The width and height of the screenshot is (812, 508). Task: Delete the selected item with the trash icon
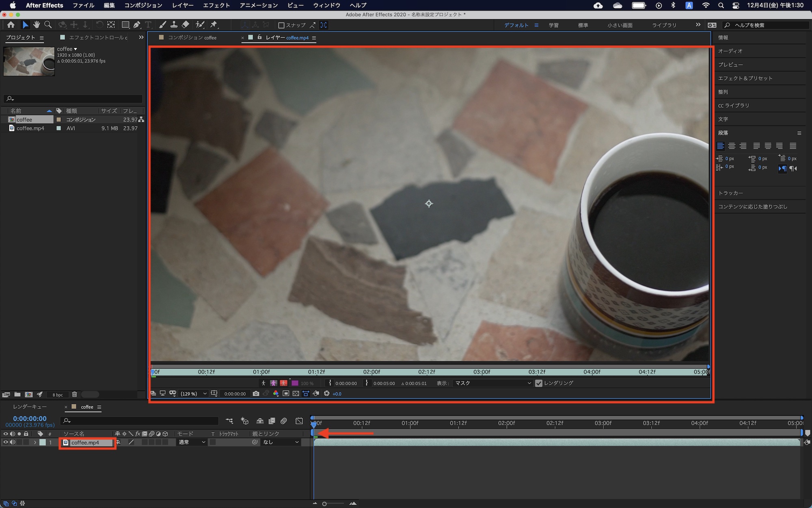[74, 394]
